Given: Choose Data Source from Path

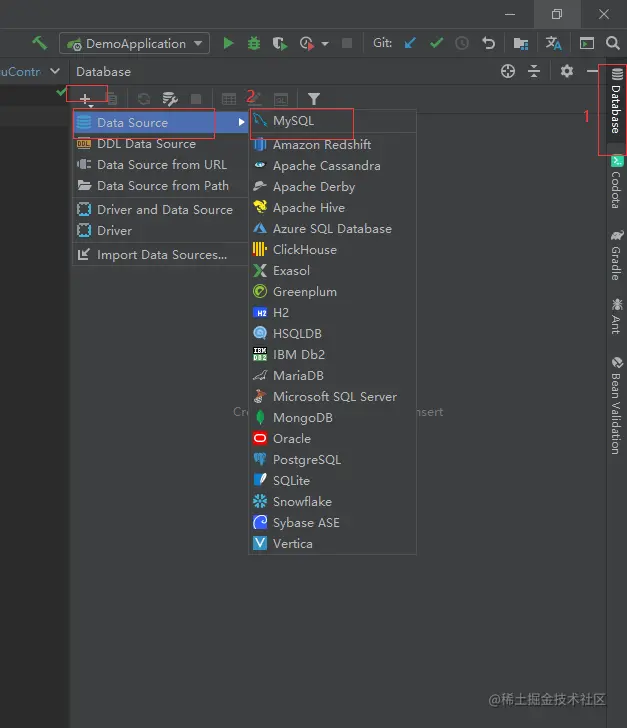Looking at the screenshot, I should pos(161,186).
